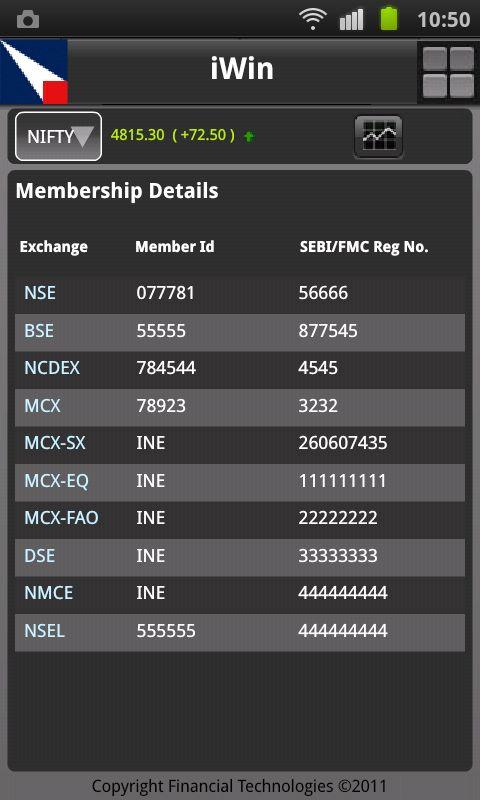Screen dimensions: 480x800
Task: Tap the NSEL exchange link
Action: point(44,631)
